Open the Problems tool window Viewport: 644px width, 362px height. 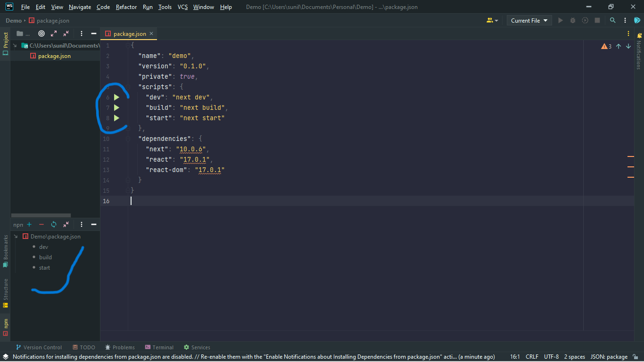tap(120, 347)
